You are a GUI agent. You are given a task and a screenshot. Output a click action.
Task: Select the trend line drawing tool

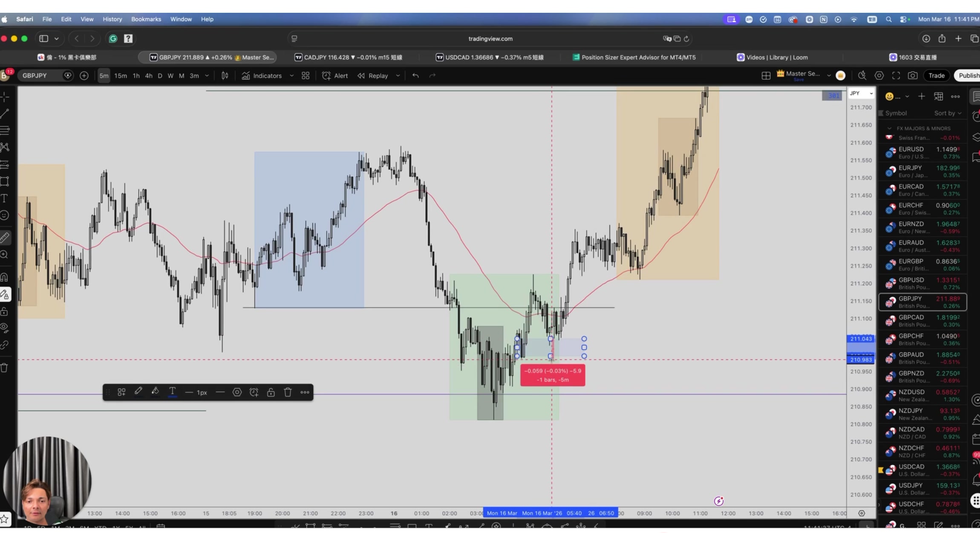(5, 114)
